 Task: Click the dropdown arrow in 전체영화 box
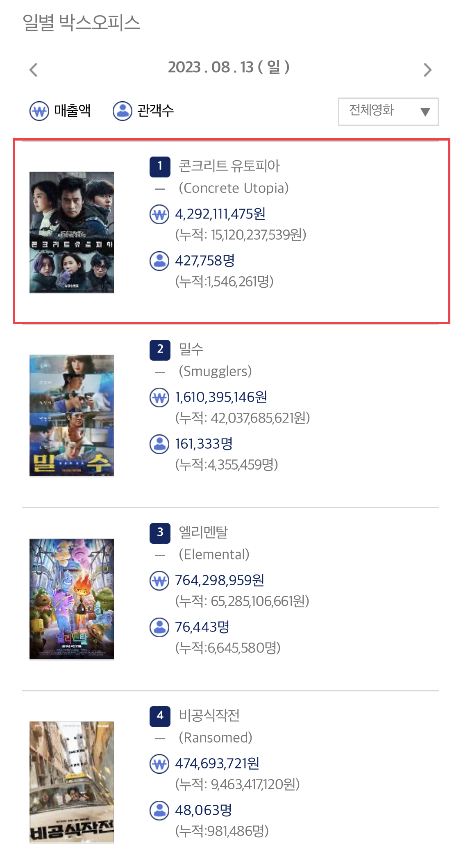425,112
